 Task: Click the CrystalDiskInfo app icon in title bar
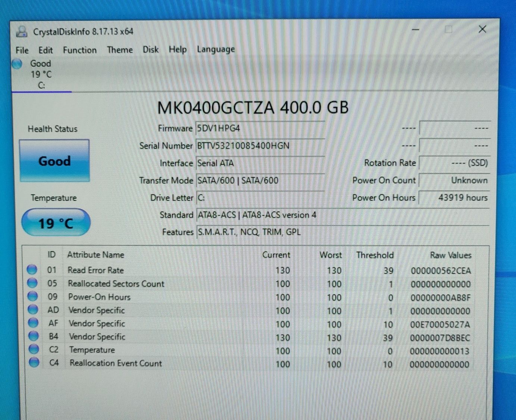(x=22, y=32)
